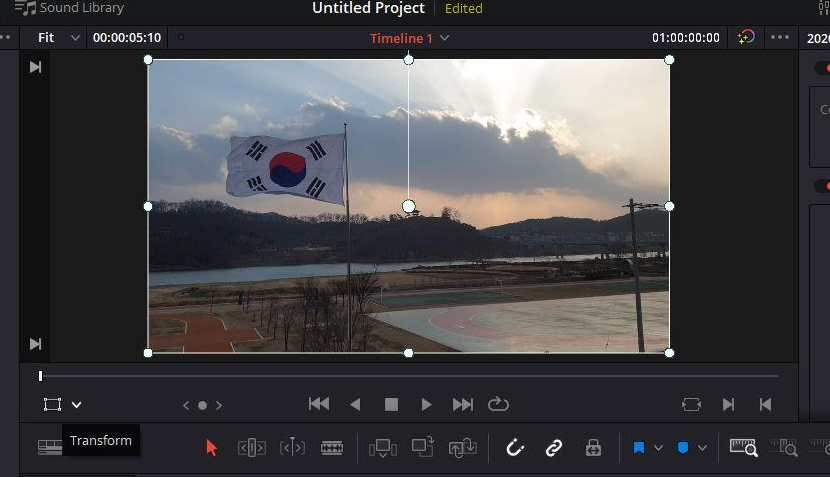Click the top-left corner transform handle

point(148,60)
